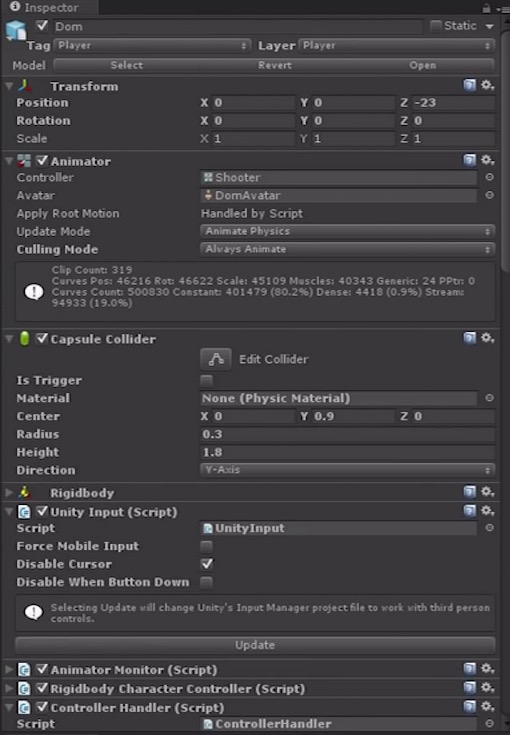The width and height of the screenshot is (510, 735).
Task: Open Animator component help icon
Action: pyautogui.click(x=470, y=160)
